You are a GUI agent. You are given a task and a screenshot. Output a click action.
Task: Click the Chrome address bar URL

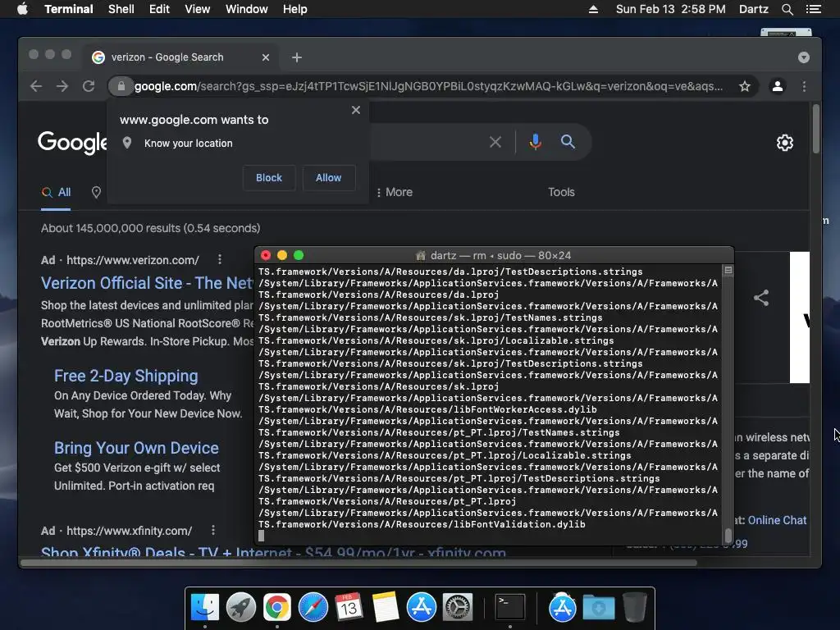(428, 86)
